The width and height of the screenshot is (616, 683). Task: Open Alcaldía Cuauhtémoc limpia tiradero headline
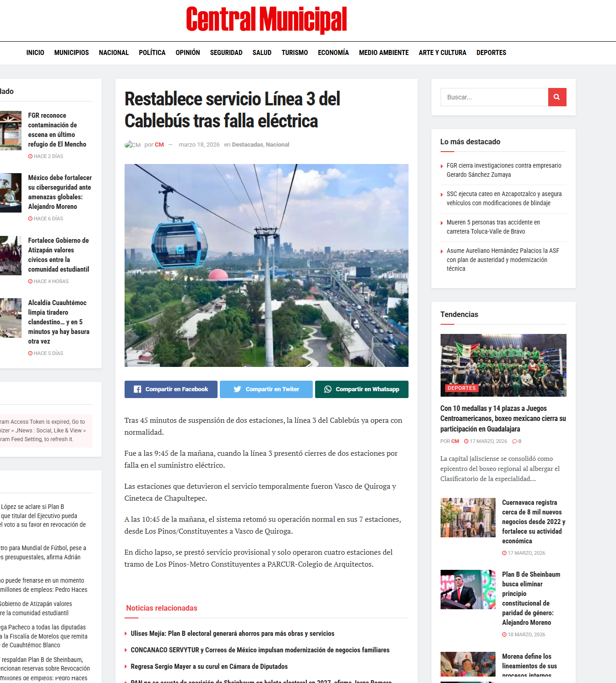coord(59,322)
